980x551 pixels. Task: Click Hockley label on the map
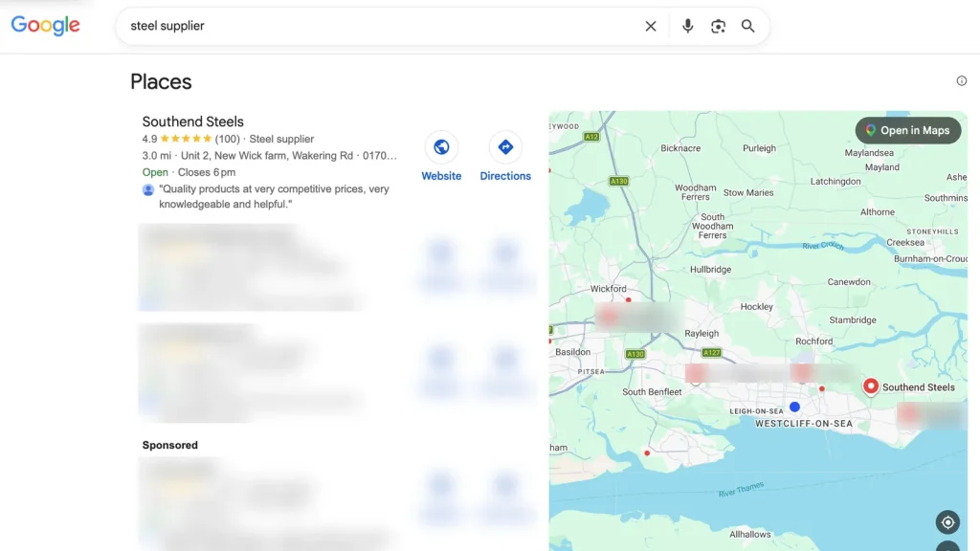pyautogui.click(x=756, y=307)
